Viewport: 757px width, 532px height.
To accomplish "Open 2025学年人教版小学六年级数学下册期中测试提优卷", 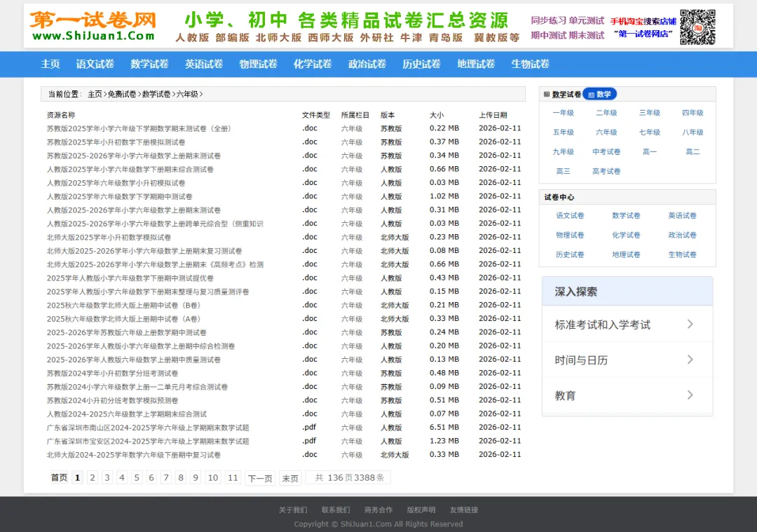I will pos(130,278).
